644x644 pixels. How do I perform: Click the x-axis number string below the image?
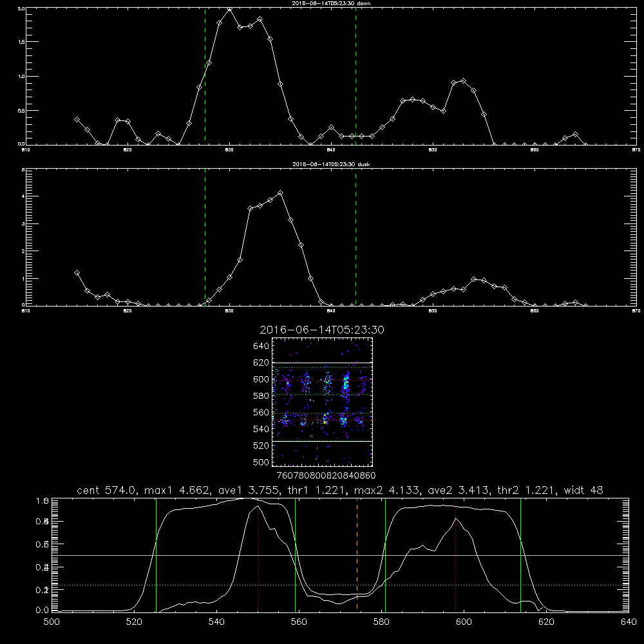(x=326, y=476)
